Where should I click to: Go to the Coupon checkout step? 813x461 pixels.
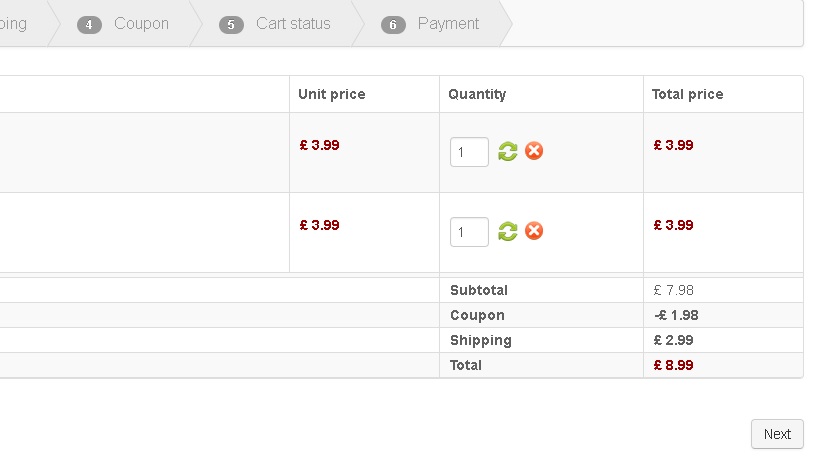tap(141, 23)
